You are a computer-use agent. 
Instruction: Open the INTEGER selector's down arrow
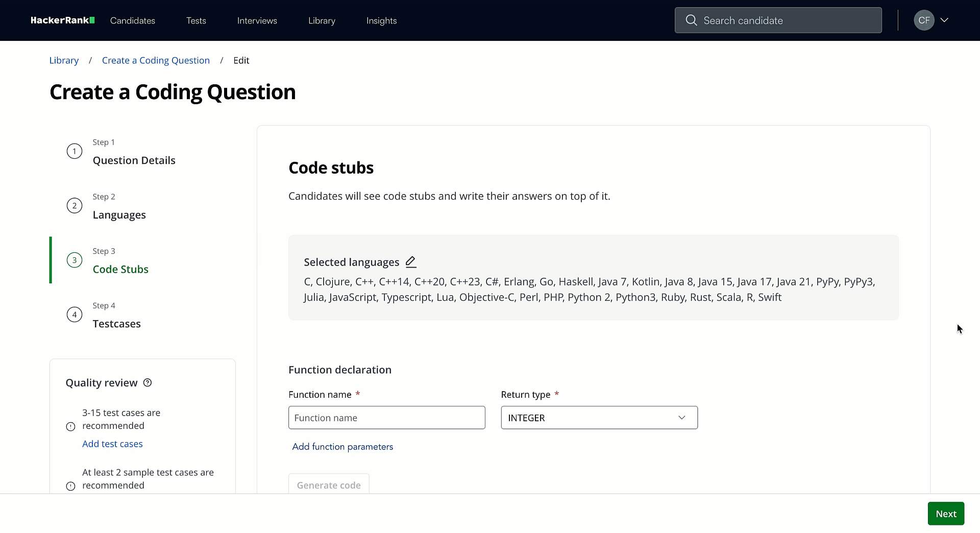click(x=682, y=418)
